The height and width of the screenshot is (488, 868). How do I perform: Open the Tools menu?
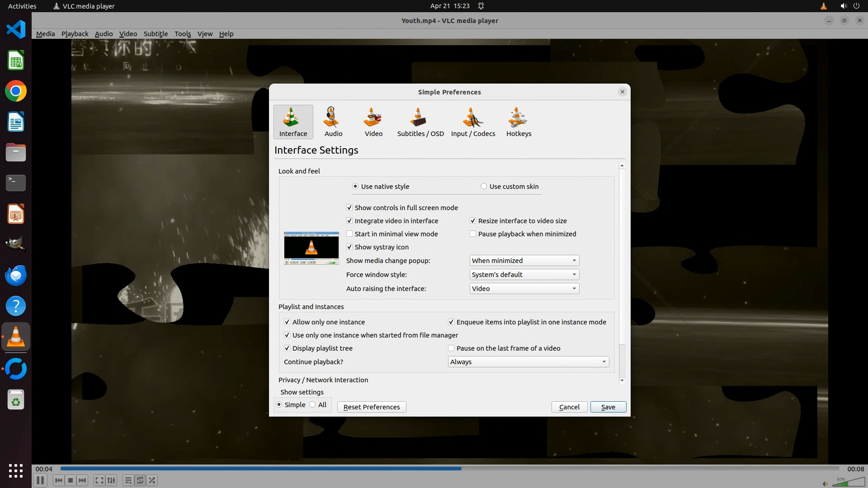[183, 34]
